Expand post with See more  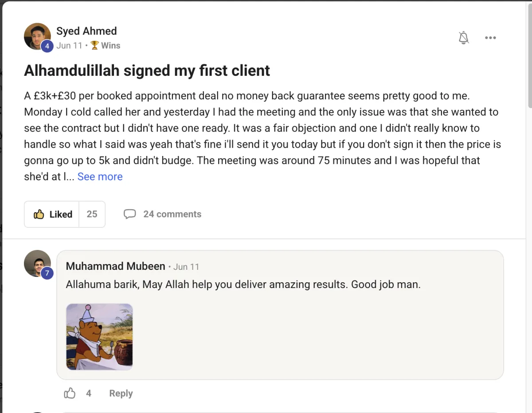[100, 176]
